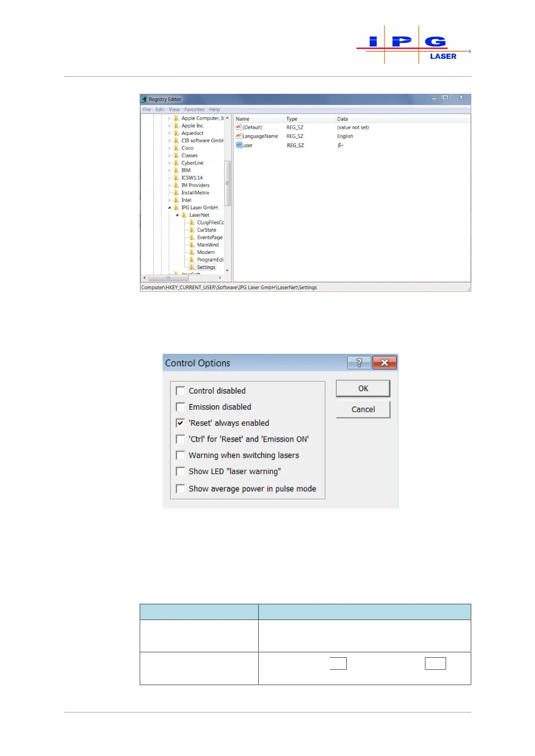Screen dimensions: 535x756
Task: Uncheck 'Reset' always enabled
Action: pos(181,423)
